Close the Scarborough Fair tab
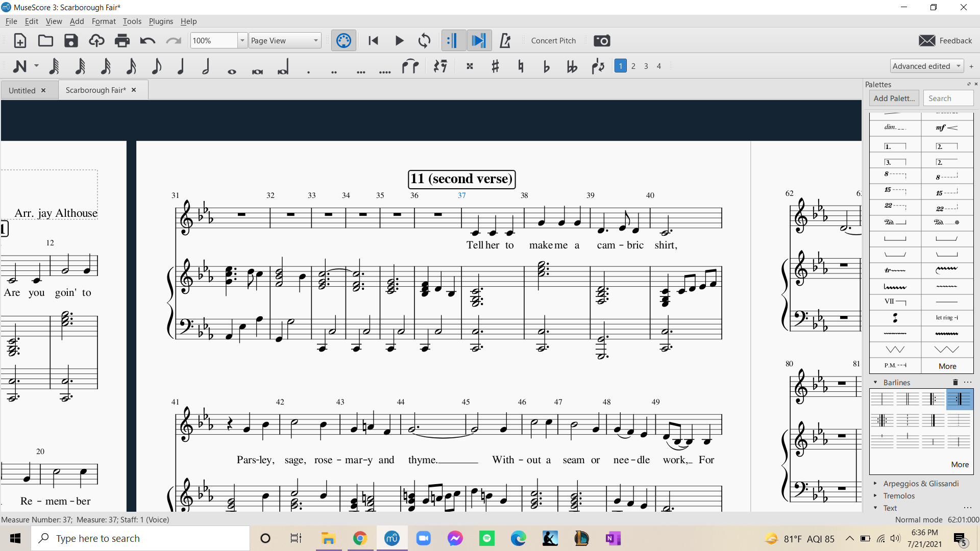The width and height of the screenshot is (980, 551). point(134,90)
